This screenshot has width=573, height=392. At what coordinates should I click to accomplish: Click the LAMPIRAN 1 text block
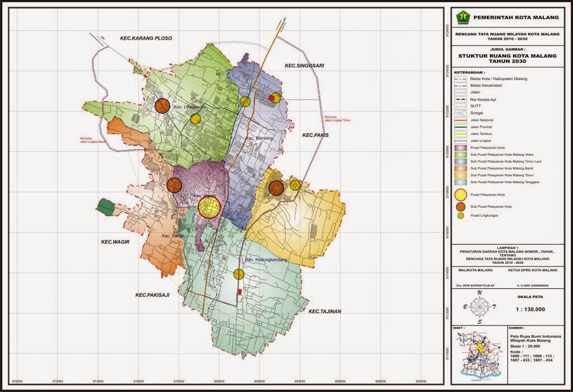[507, 255]
